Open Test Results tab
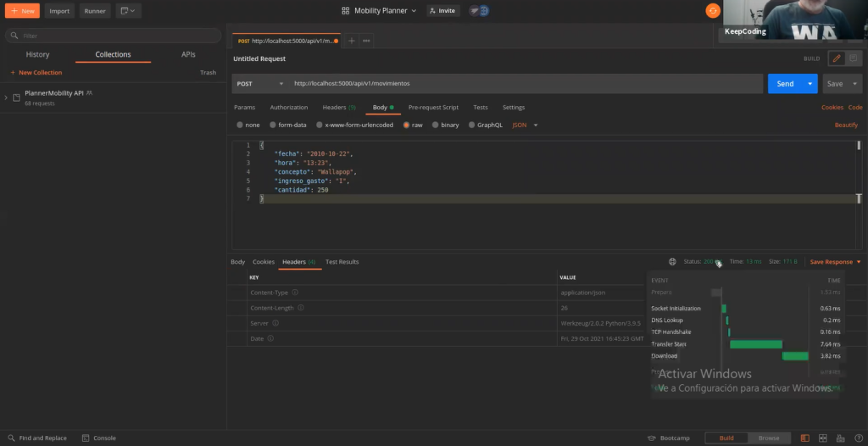868x446 pixels. pyautogui.click(x=342, y=261)
